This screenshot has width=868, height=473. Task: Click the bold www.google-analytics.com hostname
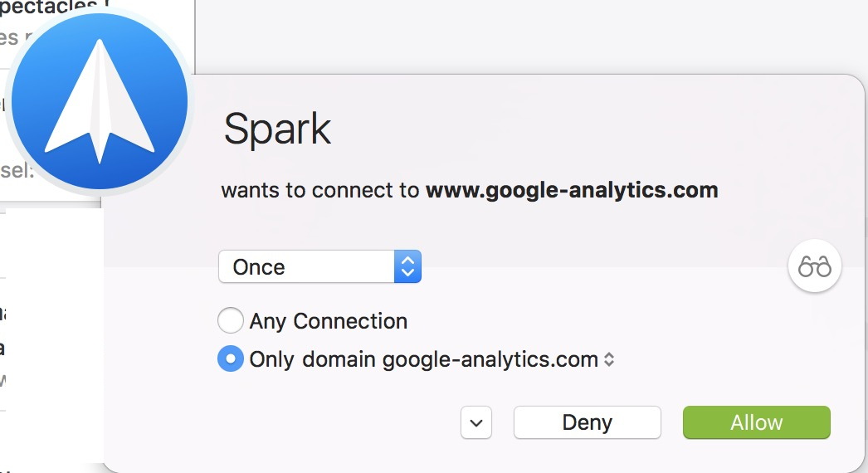tap(571, 190)
